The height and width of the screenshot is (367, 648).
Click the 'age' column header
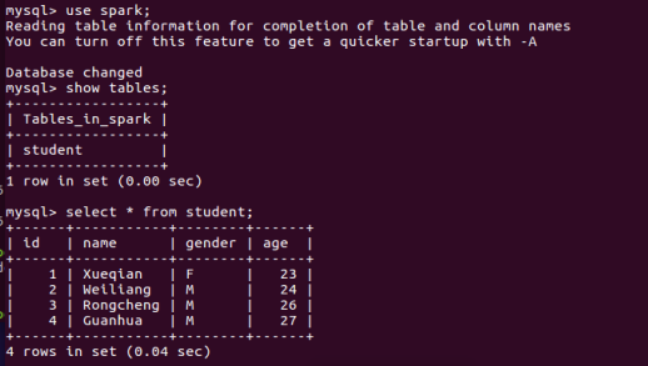click(276, 243)
